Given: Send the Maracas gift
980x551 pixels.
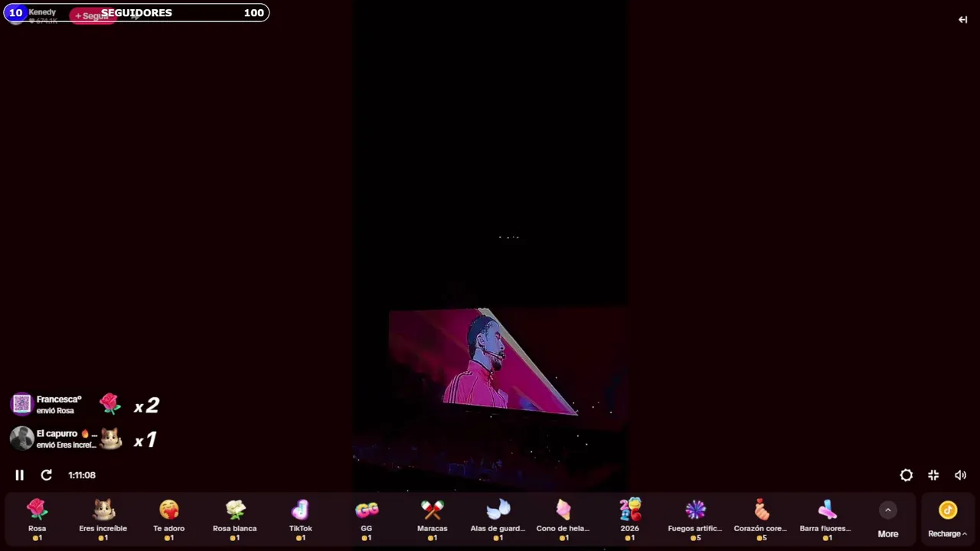Looking at the screenshot, I should tap(433, 520).
